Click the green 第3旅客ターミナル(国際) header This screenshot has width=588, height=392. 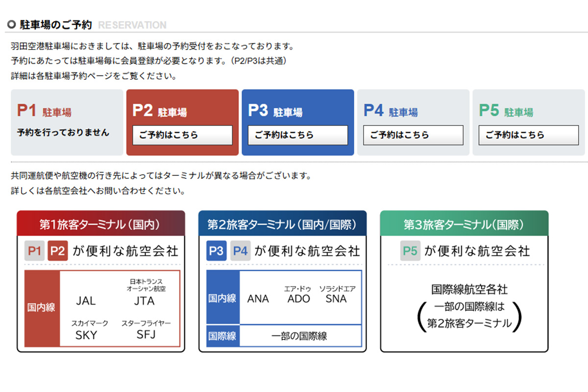(x=464, y=224)
